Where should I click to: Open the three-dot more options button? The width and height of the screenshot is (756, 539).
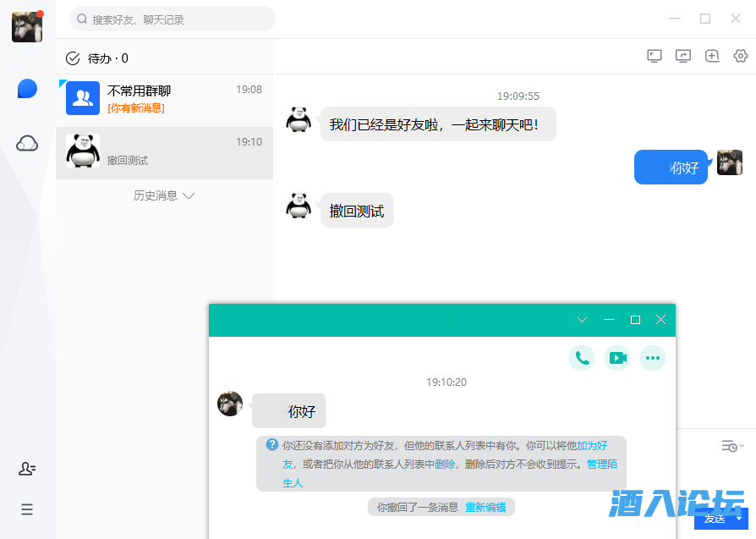click(653, 358)
